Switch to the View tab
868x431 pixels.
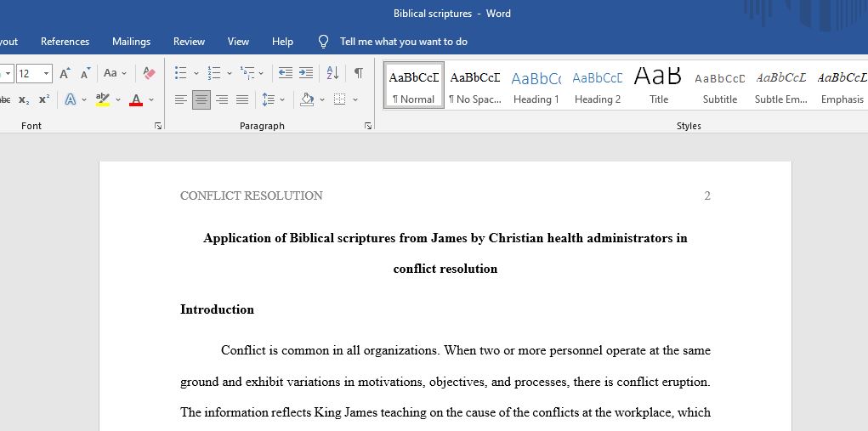[x=238, y=42]
